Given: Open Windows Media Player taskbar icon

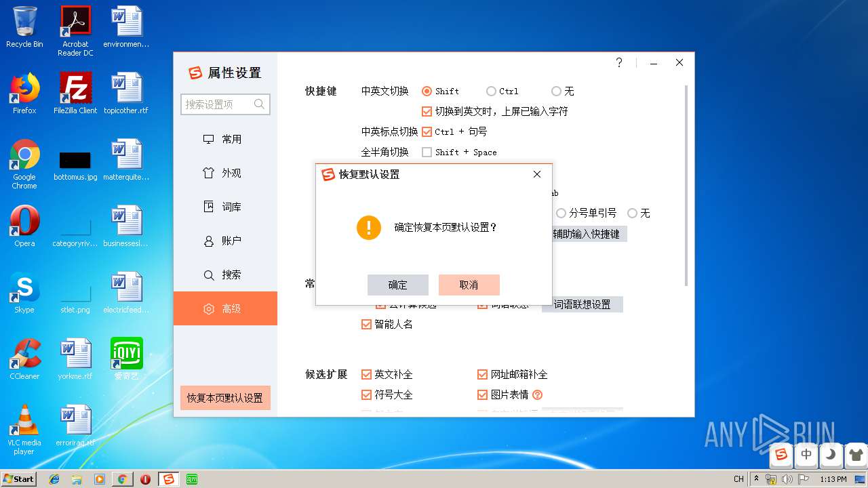Looking at the screenshot, I should point(99,479).
